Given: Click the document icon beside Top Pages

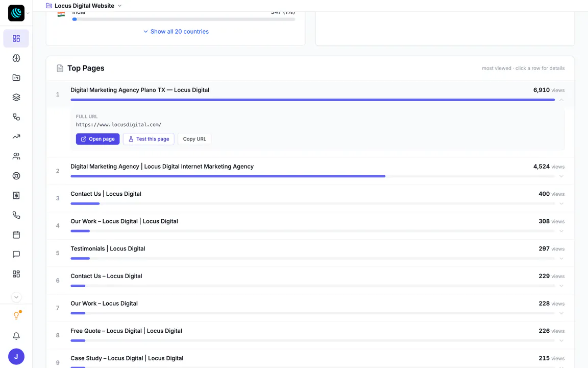Looking at the screenshot, I should point(60,68).
